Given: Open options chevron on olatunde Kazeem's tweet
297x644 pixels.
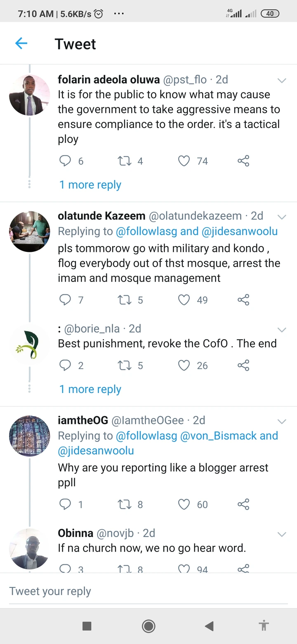Looking at the screenshot, I should click(x=282, y=217).
